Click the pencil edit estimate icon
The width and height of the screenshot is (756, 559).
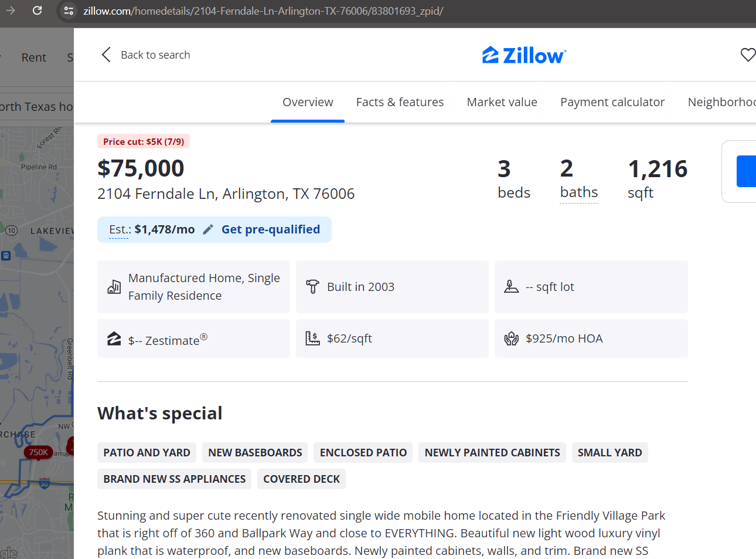coord(208,229)
